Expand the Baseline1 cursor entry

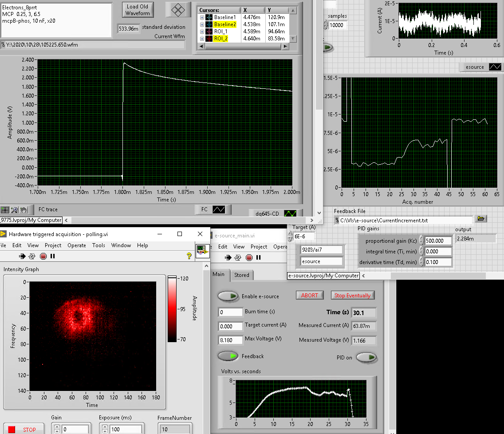pyautogui.click(x=202, y=17)
